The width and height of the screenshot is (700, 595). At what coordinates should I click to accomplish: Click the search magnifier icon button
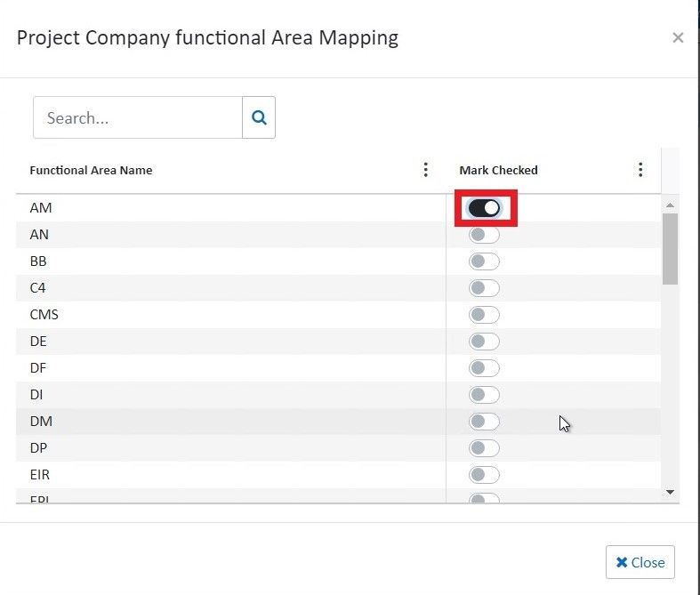click(x=259, y=117)
